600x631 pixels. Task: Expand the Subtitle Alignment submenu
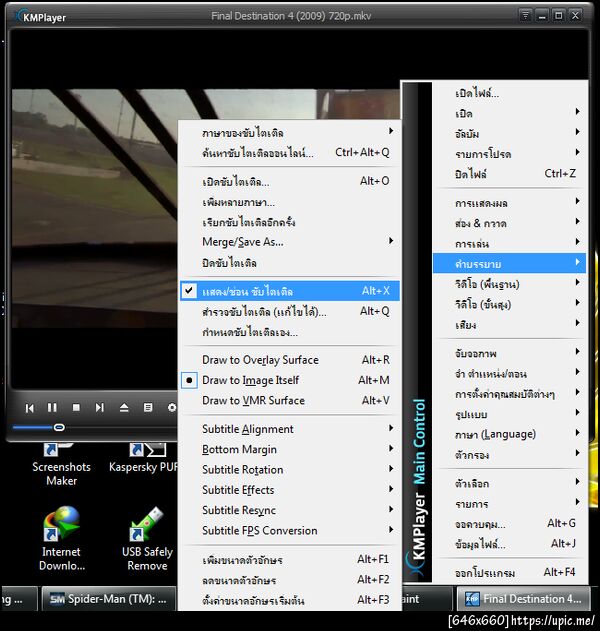pyautogui.click(x=290, y=429)
